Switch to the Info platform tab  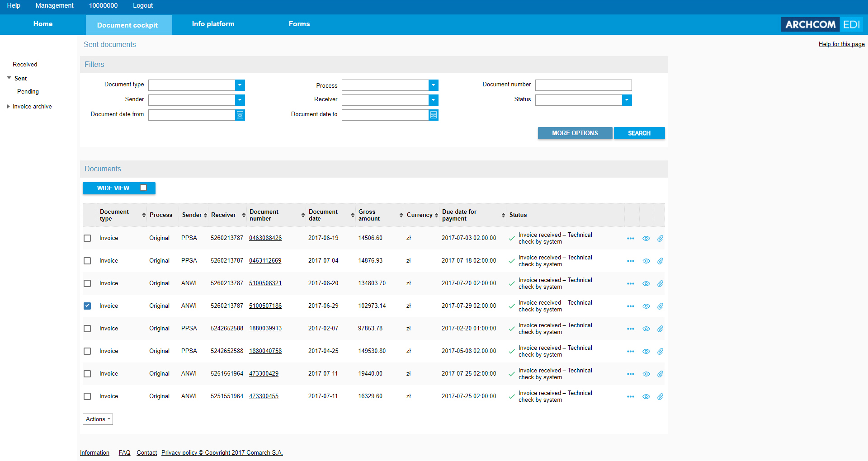coord(213,24)
